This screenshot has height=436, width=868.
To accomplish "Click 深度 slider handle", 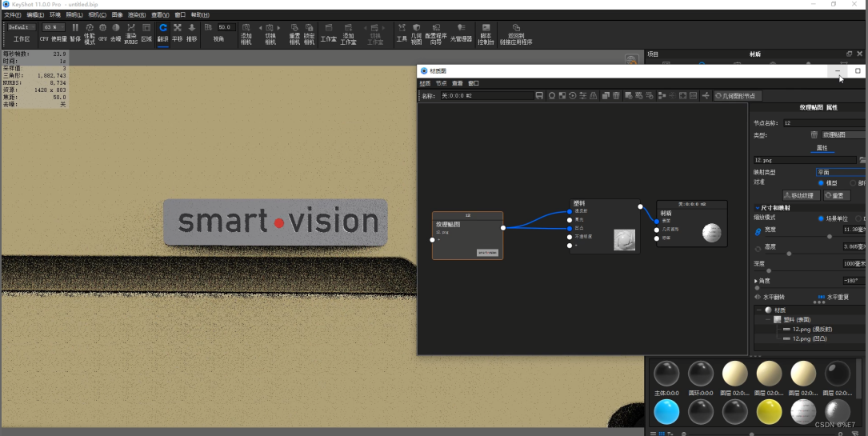I will click(768, 270).
